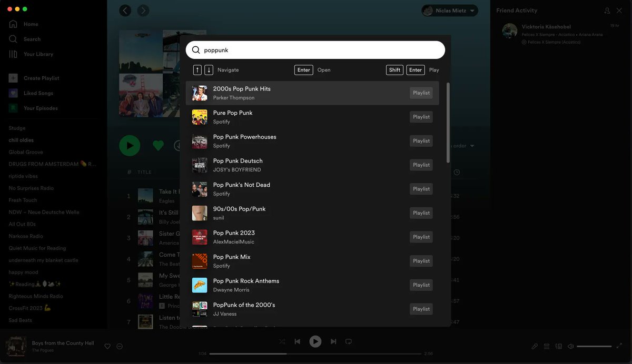Click Playlist tag on Pop Punk 2023

pos(421,237)
